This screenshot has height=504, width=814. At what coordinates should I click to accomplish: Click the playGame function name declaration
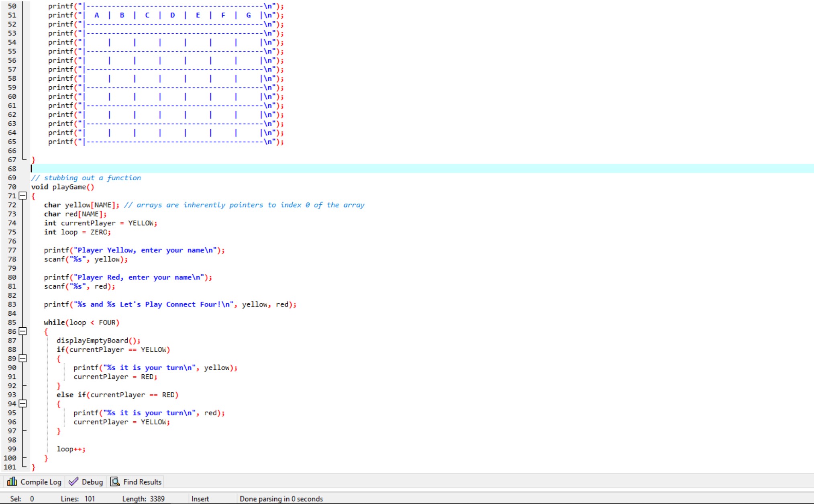pyautogui.click(x=69, y=187)
